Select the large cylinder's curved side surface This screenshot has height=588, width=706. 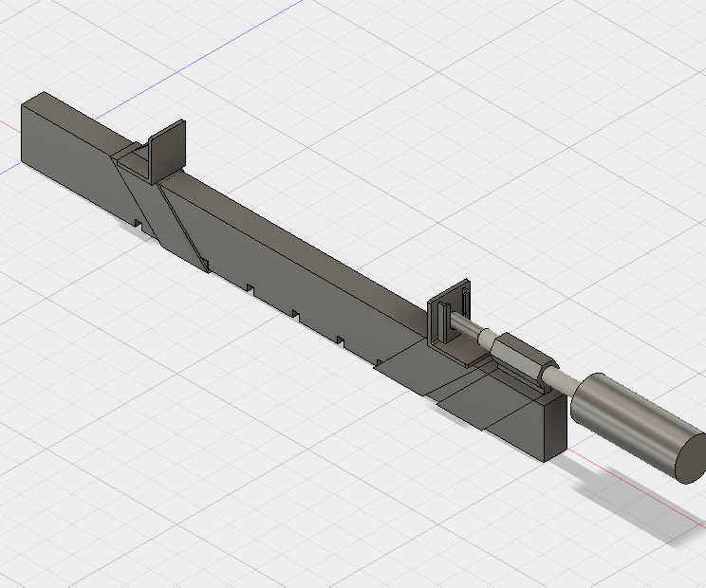pyautogui.click(x=626, y=417)
